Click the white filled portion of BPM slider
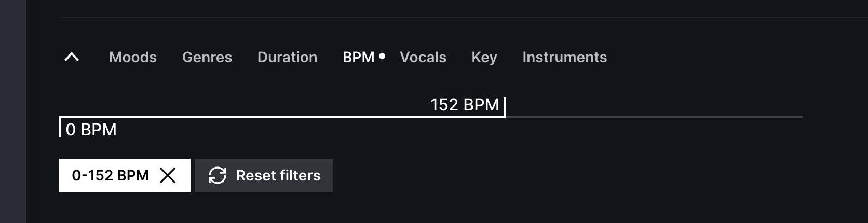 point(282,117)
